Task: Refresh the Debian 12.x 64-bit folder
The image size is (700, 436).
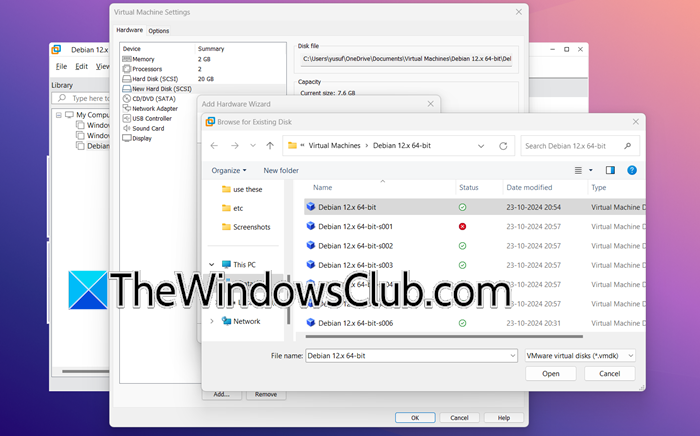Action: (x=503, y=145)
